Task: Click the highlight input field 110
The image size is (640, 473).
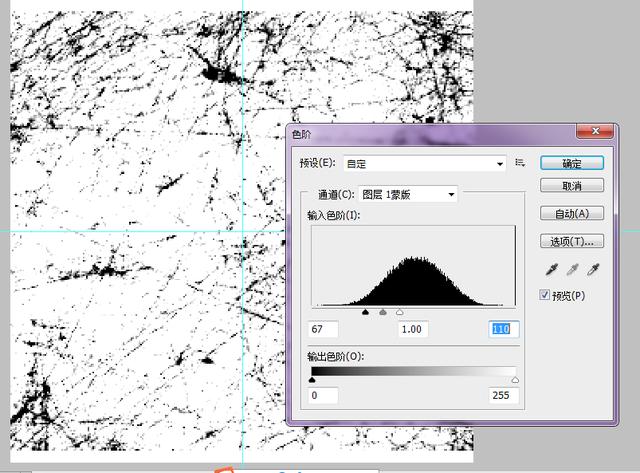Action: point(504,329)
